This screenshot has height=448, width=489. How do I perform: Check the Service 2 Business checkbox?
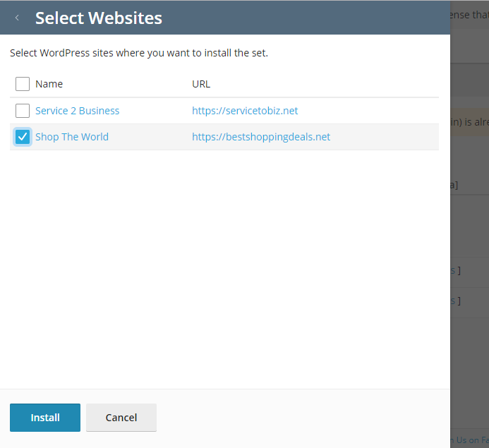tap(23, 111)
